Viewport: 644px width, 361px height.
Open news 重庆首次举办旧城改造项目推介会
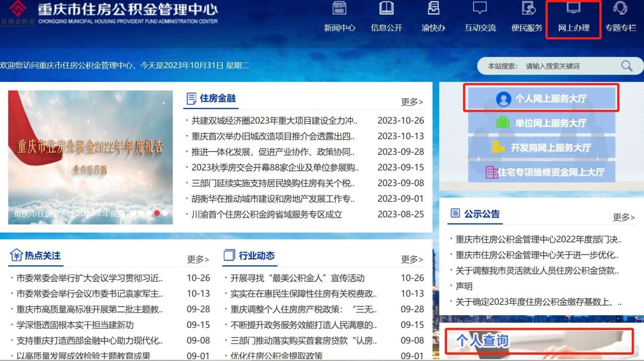[273, 136]
